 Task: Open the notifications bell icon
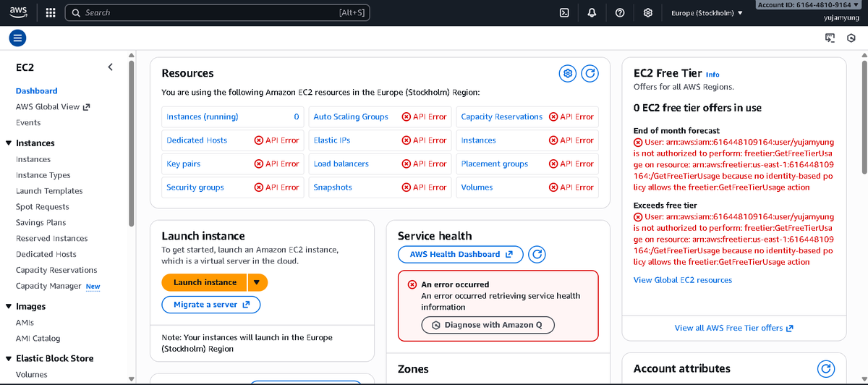(x=592, y=13)
